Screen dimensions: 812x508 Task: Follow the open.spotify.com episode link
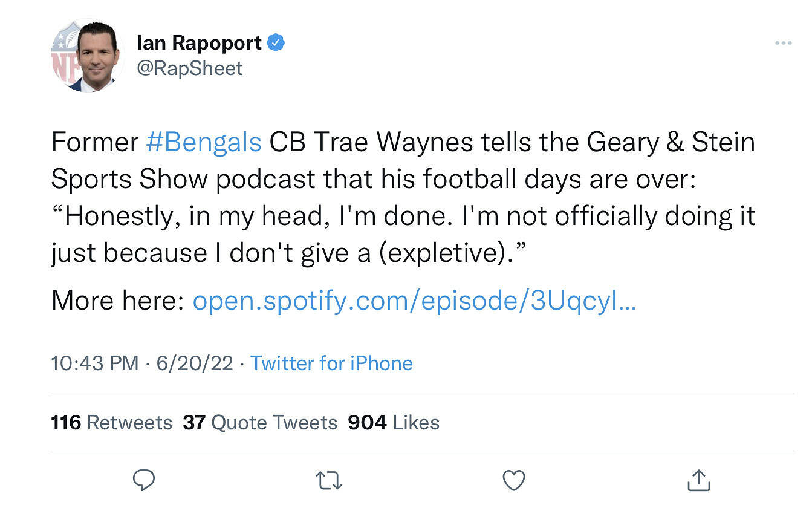coord(414,301)
